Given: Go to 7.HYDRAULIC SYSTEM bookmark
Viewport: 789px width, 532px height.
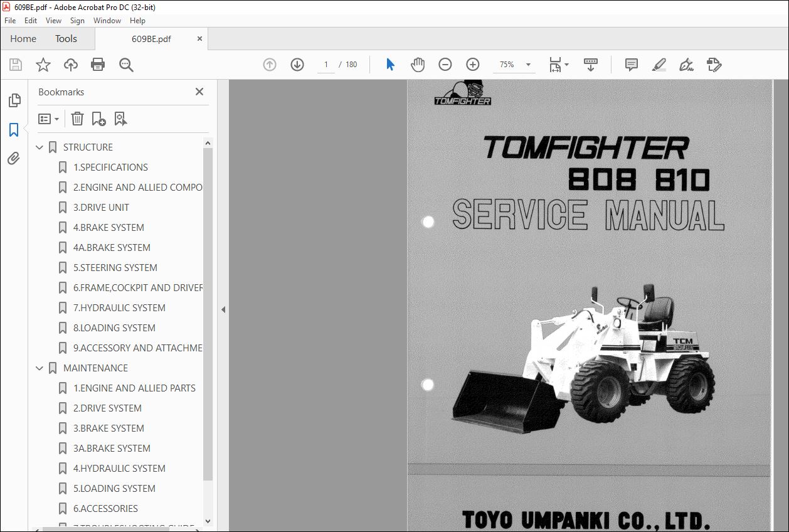Looking at the screenshot, I should pos(119,308).
